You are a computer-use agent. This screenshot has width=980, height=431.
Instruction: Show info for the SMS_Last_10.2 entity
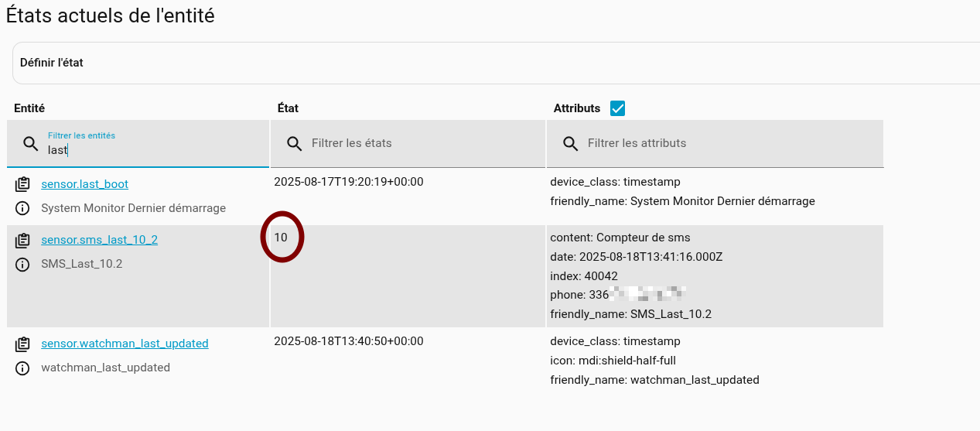[22, 265]
